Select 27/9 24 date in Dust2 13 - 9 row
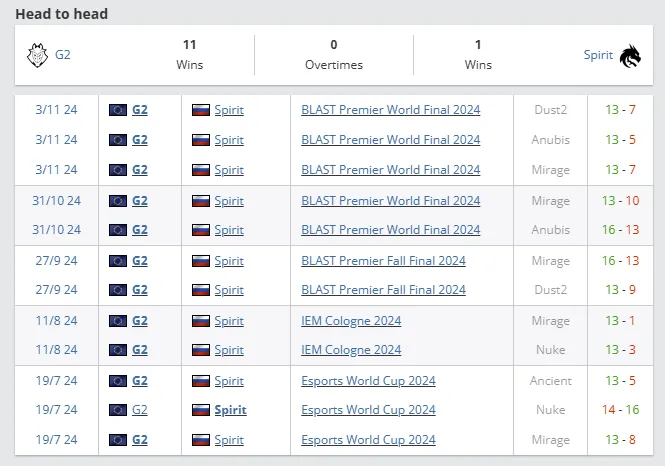665x466 pixels. pyautogui.click(x=56, y=290)
